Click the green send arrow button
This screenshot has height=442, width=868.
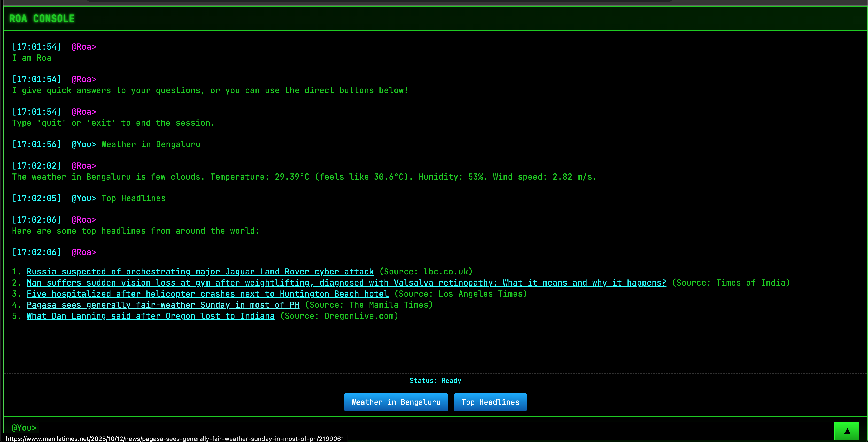[847, 431]
